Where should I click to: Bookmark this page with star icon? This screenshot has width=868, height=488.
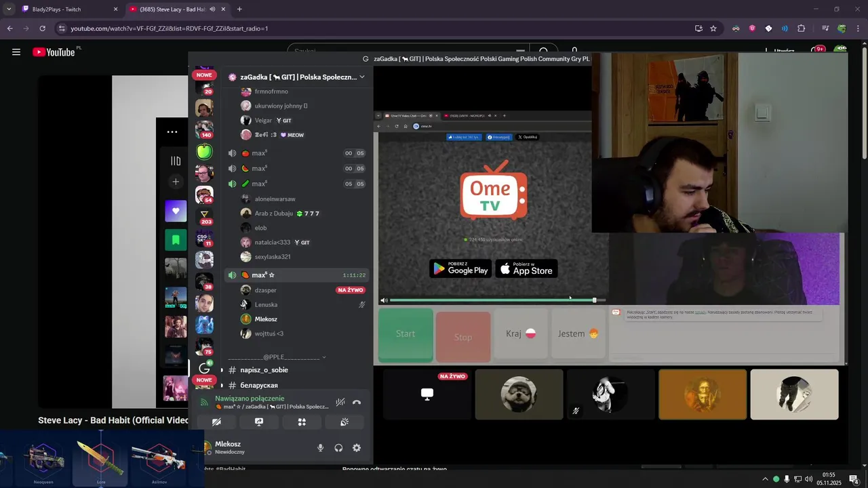pyautogui.click(x=713, y=28)
